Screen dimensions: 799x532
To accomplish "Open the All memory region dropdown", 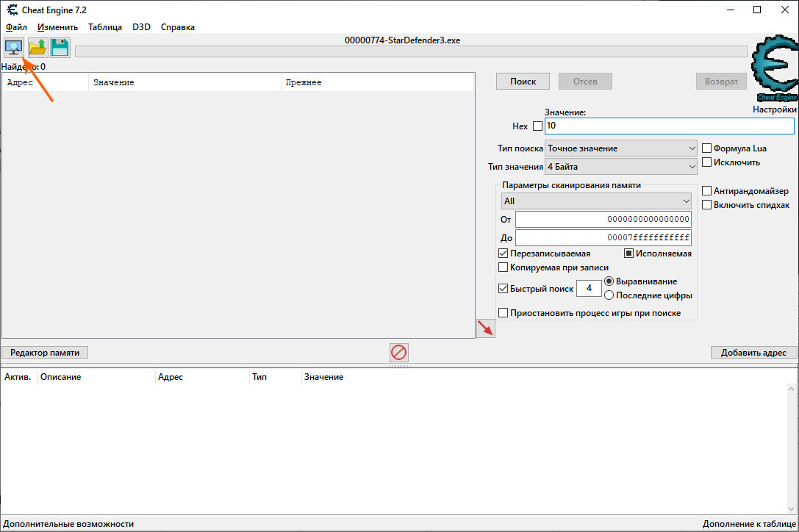I will coord(596,201).
